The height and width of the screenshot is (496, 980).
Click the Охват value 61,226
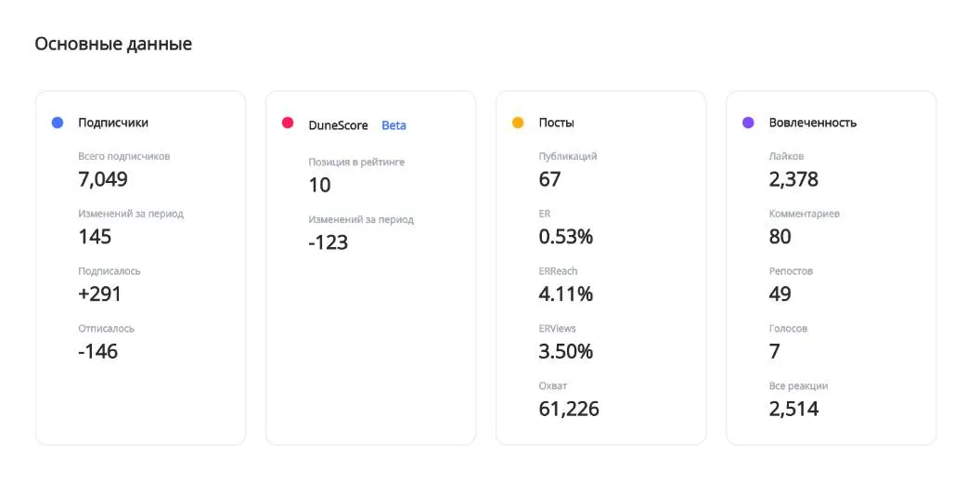pos(569,409)
